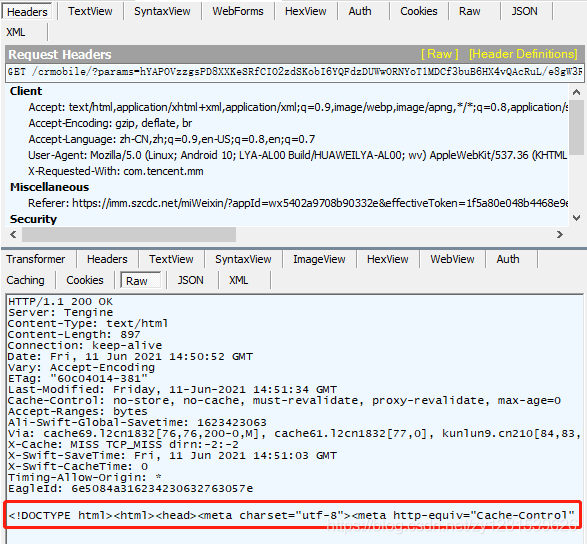Select the Accept-Language header row

pos(171,139)
